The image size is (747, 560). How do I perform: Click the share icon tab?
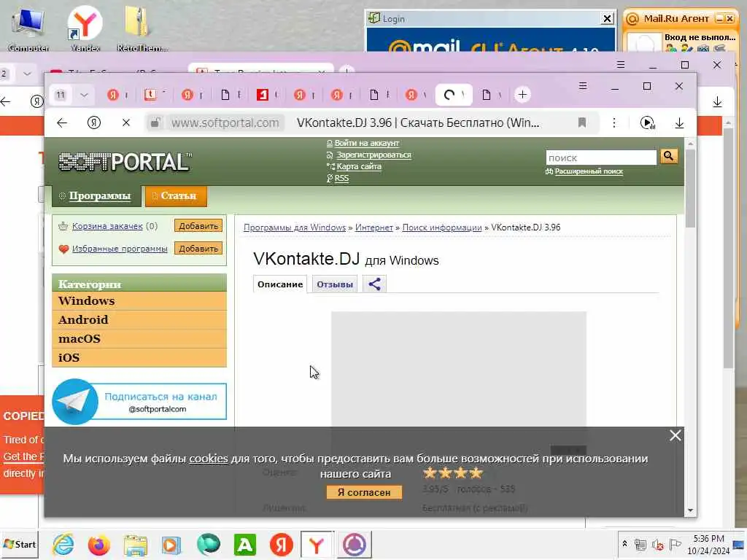[x=374, y=284]
